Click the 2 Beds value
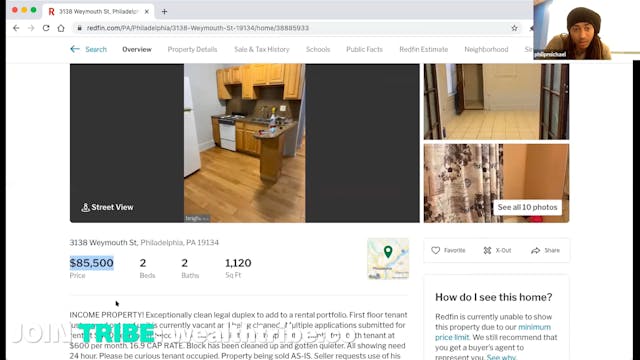640x360 pixels. pos(142,263)
